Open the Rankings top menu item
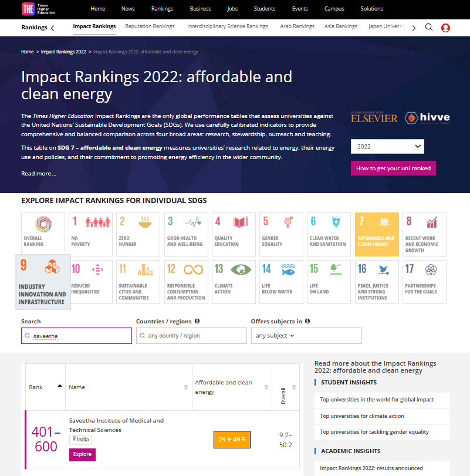This screenshot has width=470, height=476. (x=162, y=9)
